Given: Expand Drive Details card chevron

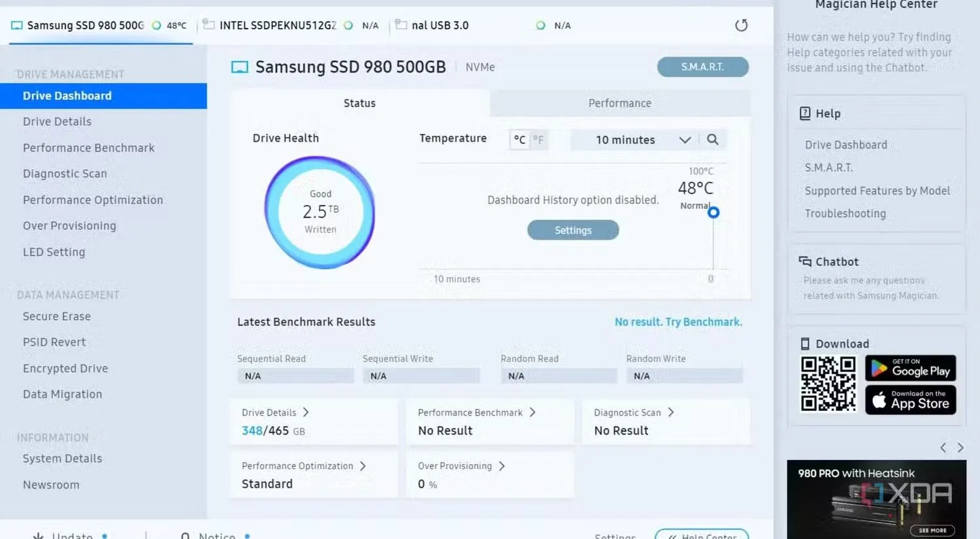Looking at the screenshot, I should 306,412.
